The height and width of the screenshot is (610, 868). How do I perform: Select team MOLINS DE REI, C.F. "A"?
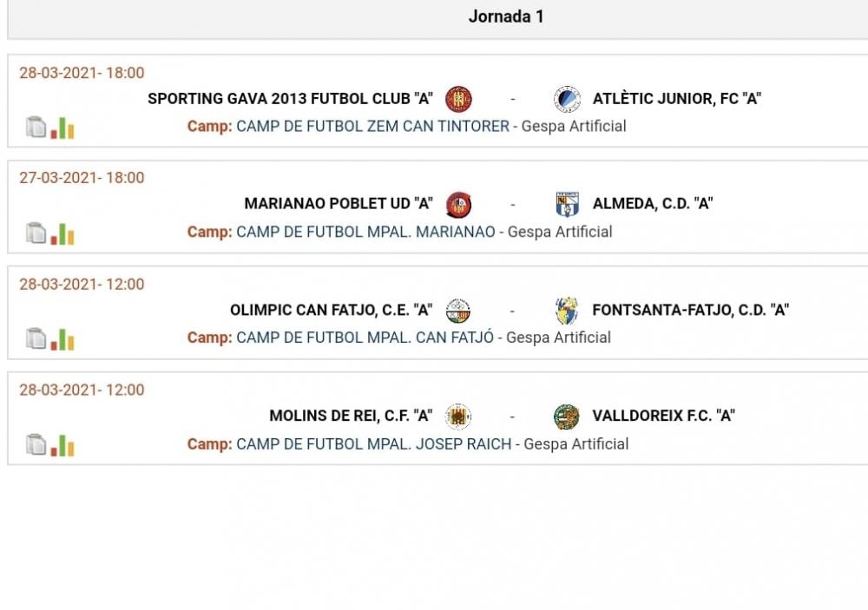351,416
